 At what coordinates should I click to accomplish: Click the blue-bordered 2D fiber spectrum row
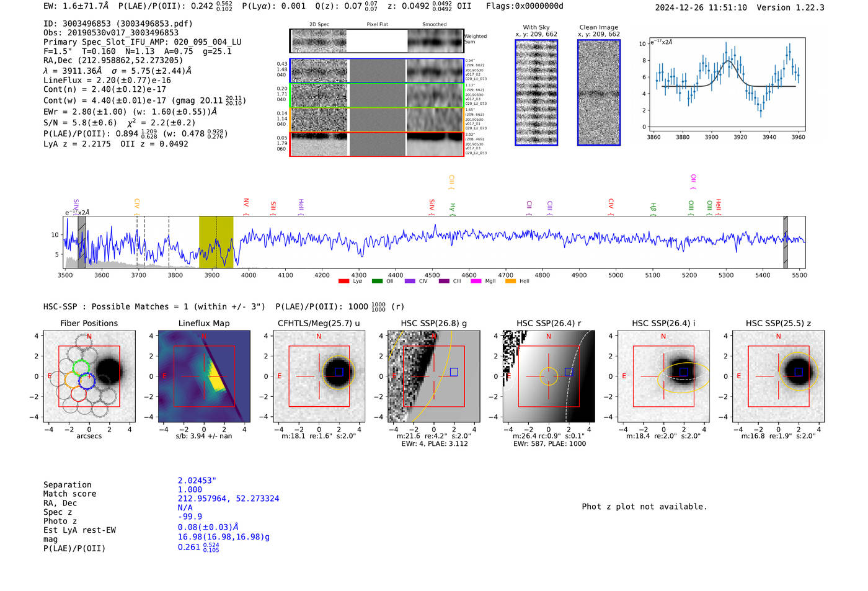coord(376,71)
